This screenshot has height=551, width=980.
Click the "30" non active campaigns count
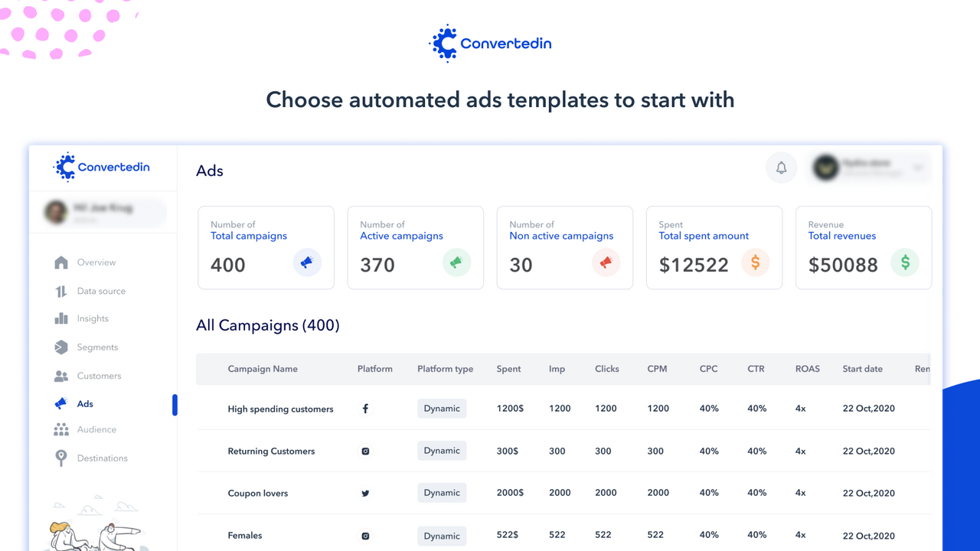pyautogui.click(x=521, y=265)
